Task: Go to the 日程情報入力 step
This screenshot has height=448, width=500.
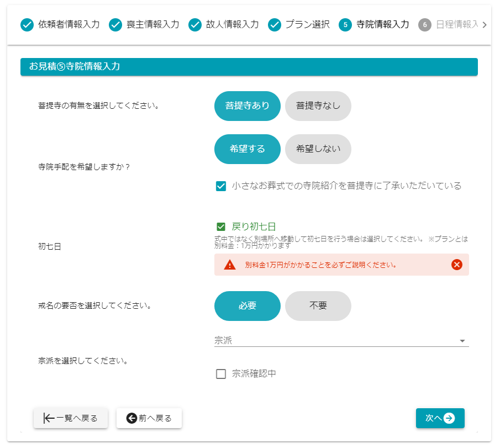Action: pos(456,25)
